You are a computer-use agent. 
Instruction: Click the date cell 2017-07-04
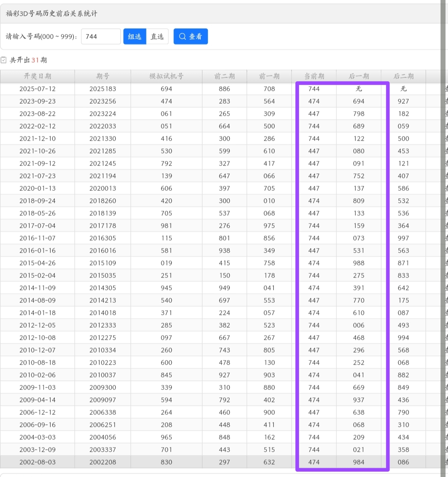coord(37,226)
